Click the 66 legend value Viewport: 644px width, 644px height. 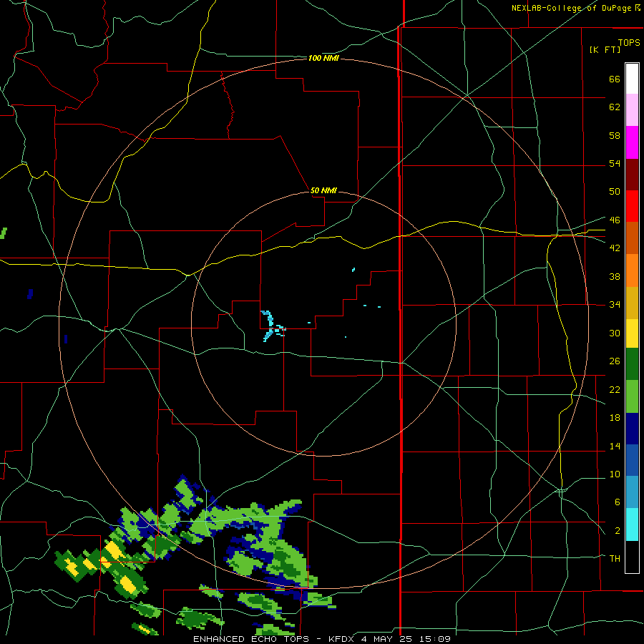click(x=615, y=79)
